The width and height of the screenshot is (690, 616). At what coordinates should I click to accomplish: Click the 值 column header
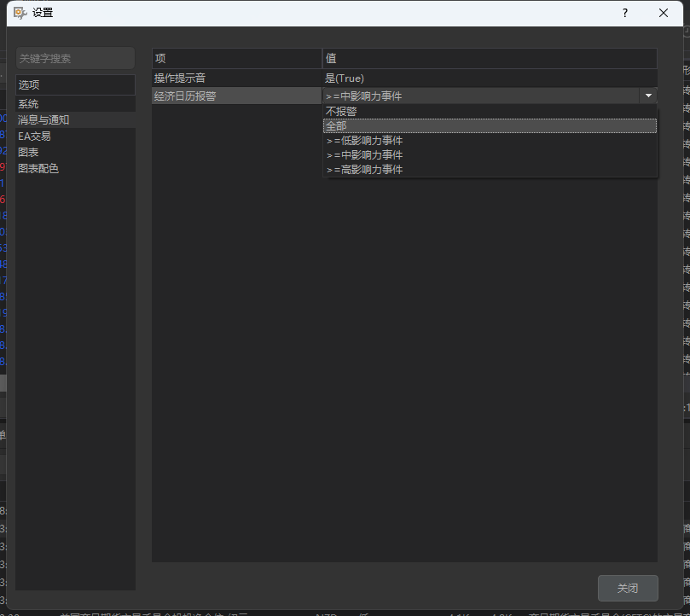pyautogui.click(x=489, y=58)
